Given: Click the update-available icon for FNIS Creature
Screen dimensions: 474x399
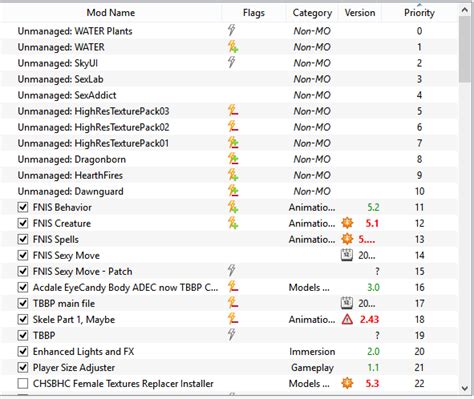Looking at the screenshot, I should coord(347,223).
